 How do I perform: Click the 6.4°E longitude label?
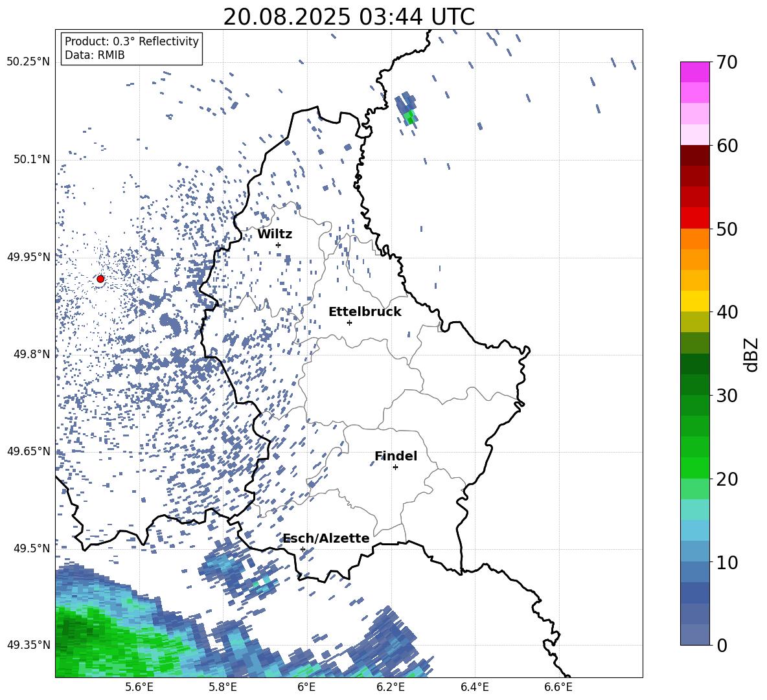[x=474, y=687]
